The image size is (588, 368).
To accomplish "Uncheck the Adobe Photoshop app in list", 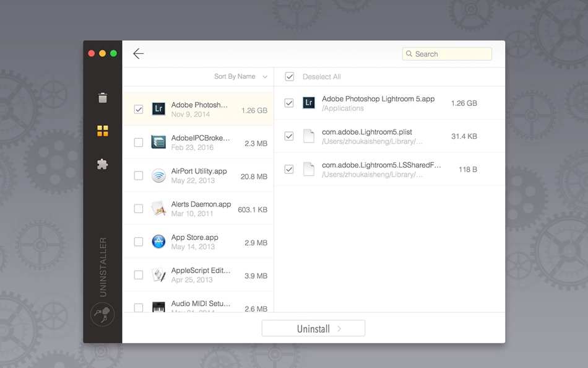I will (139, 109).
